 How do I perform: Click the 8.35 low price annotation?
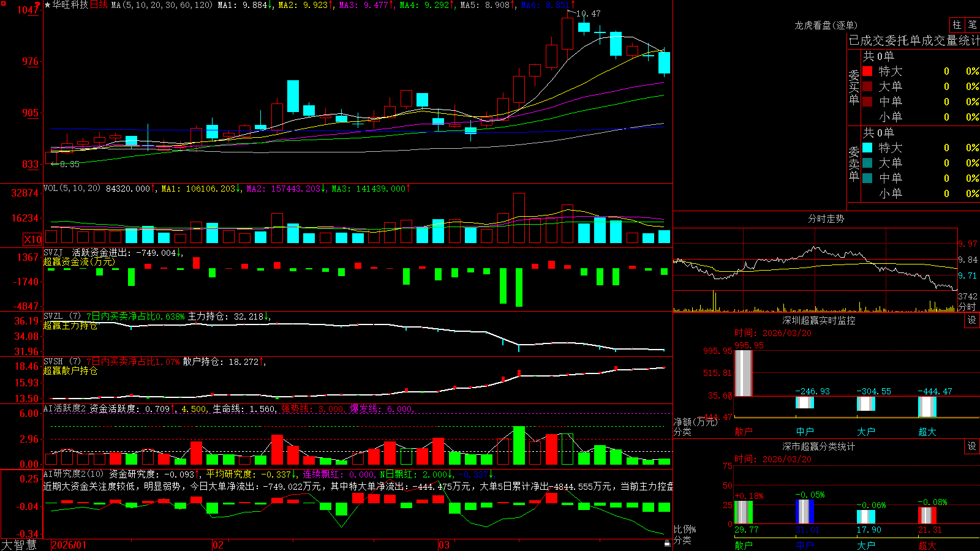point(69,164)
